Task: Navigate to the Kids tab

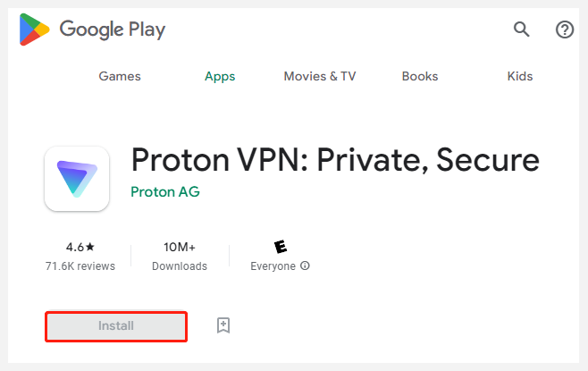Action: coord(520,76)
